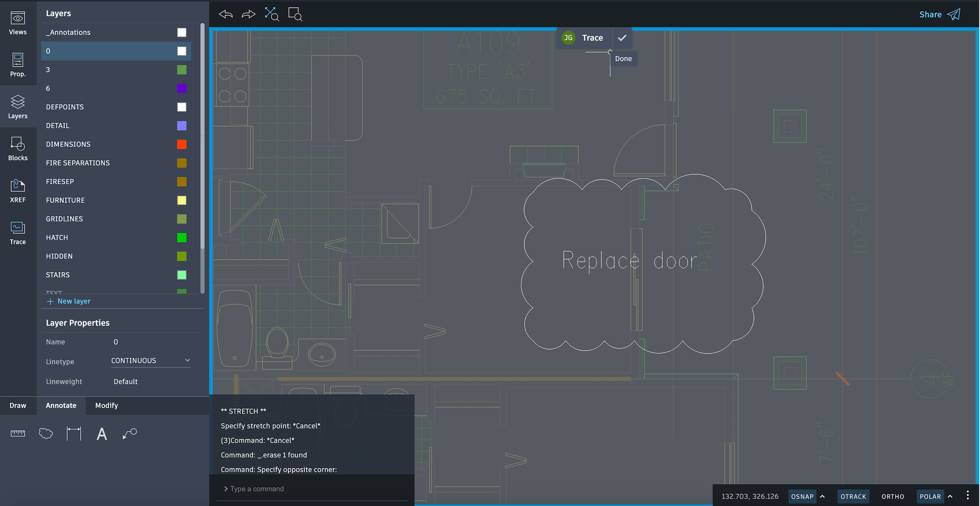The image size is (980, 506).
Task: Expand POLAR settings arrow
Action: click(950, 496)
